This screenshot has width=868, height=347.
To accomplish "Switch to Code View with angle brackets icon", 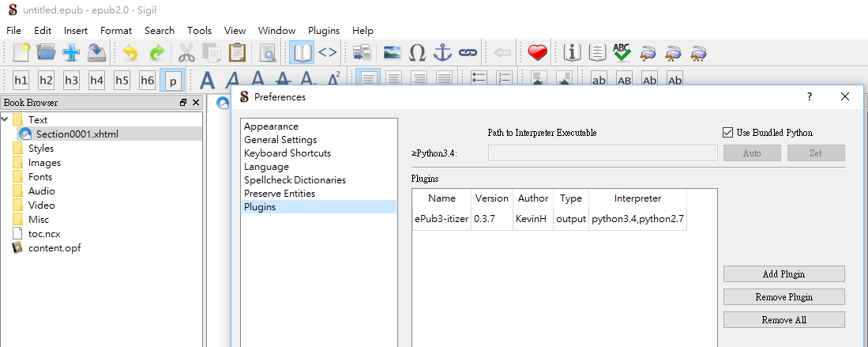I will (328, 53).
